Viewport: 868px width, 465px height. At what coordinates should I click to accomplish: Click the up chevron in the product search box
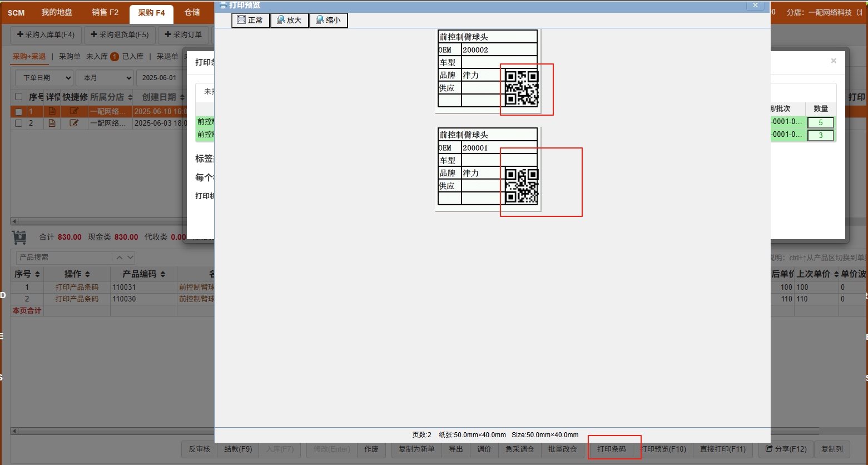[119, 258]
